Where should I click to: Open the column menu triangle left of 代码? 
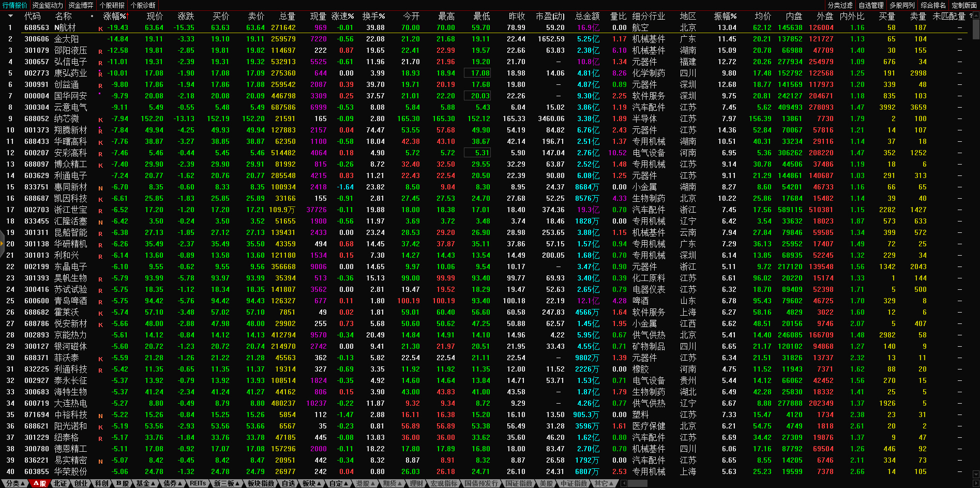pos(10,16)
